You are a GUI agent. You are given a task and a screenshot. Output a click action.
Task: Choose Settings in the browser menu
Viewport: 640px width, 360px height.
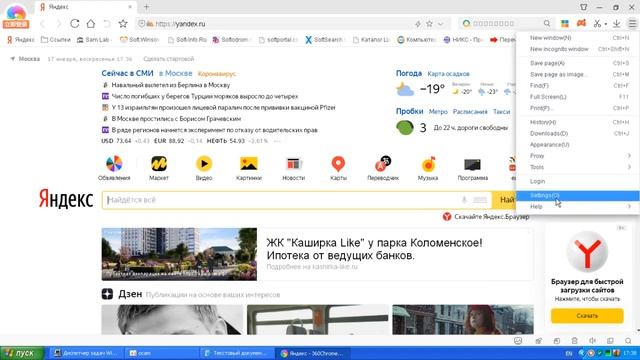(x=578, y=196)
